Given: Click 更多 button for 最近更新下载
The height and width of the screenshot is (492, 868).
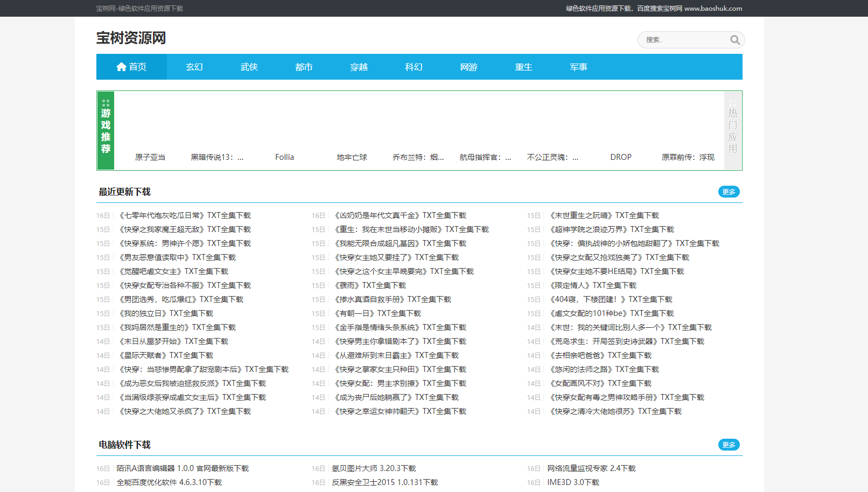Looking at the screenshot, I should click(x=729, y=192).
